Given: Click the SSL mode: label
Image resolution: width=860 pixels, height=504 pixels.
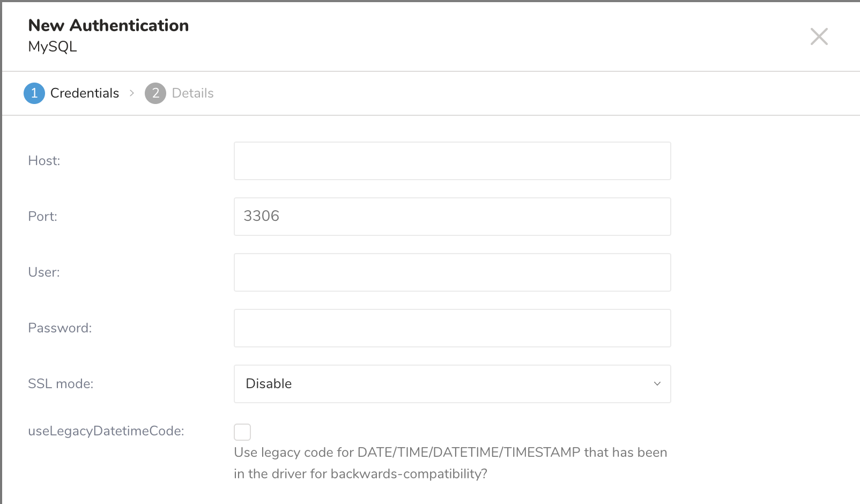Looking at the screenshot, I should pos(61,384).
